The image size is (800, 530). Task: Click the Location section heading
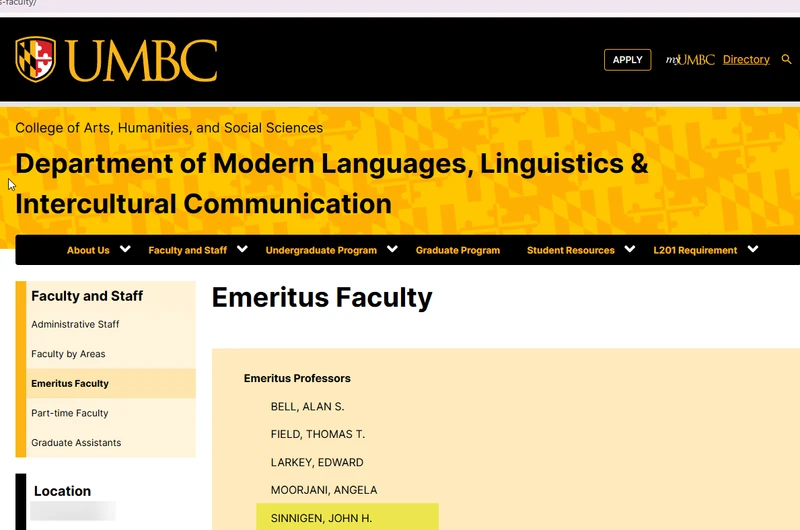(62, 491)
